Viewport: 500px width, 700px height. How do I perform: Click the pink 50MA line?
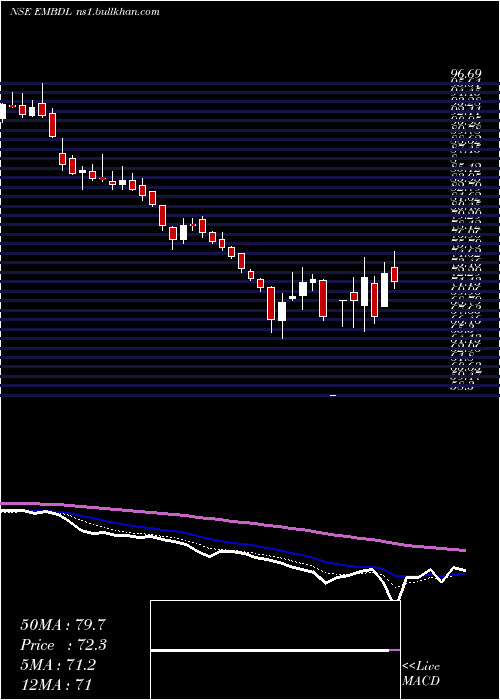pos(232,522)
